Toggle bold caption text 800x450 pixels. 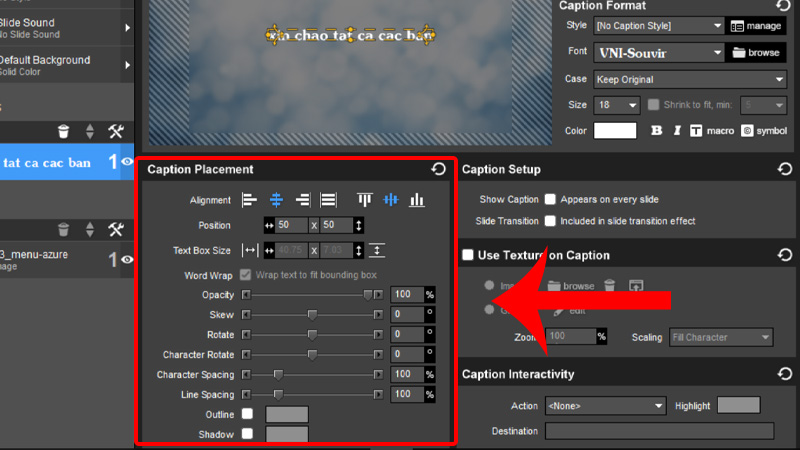tap(656, 131)
